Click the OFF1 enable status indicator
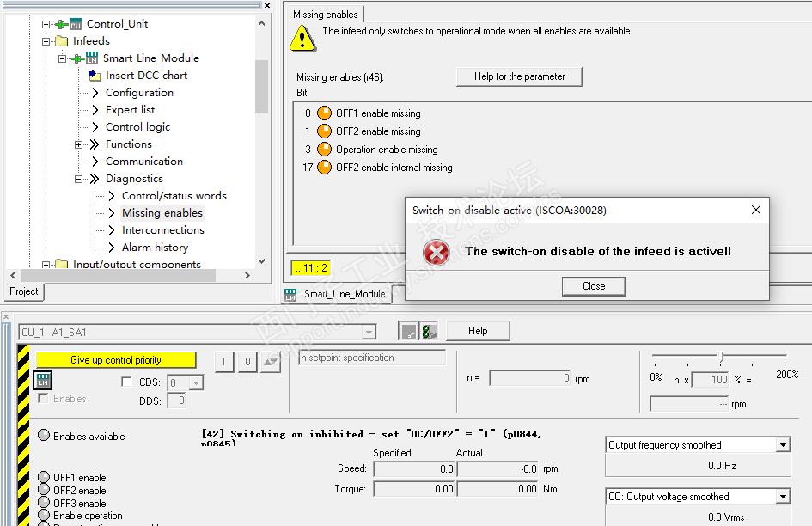The image size is (812, 526). [44, 477]
